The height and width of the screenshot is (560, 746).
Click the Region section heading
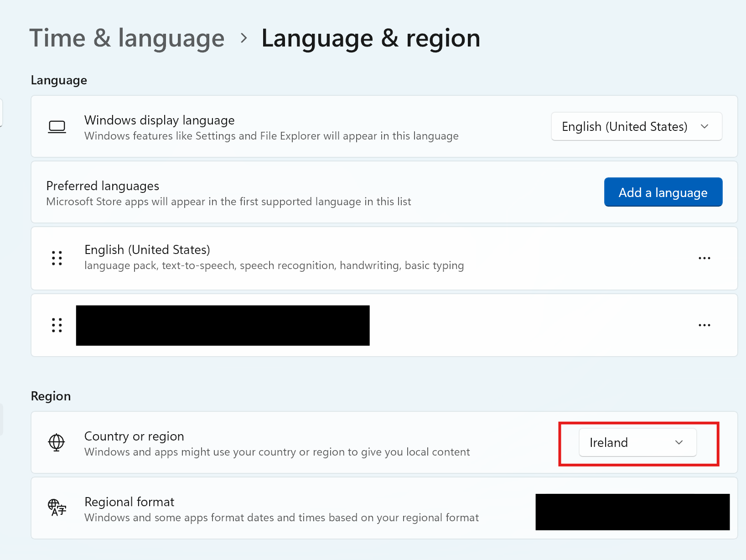[x=51, y=396]
